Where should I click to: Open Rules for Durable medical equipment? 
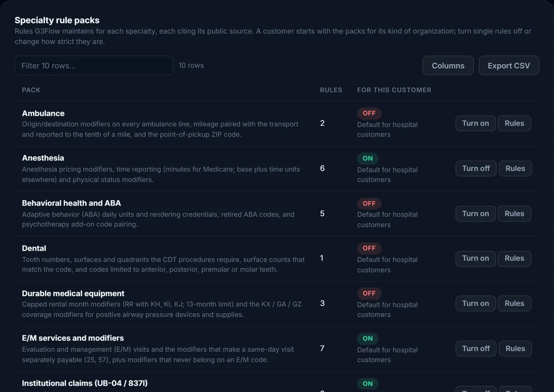click(514, 303)
